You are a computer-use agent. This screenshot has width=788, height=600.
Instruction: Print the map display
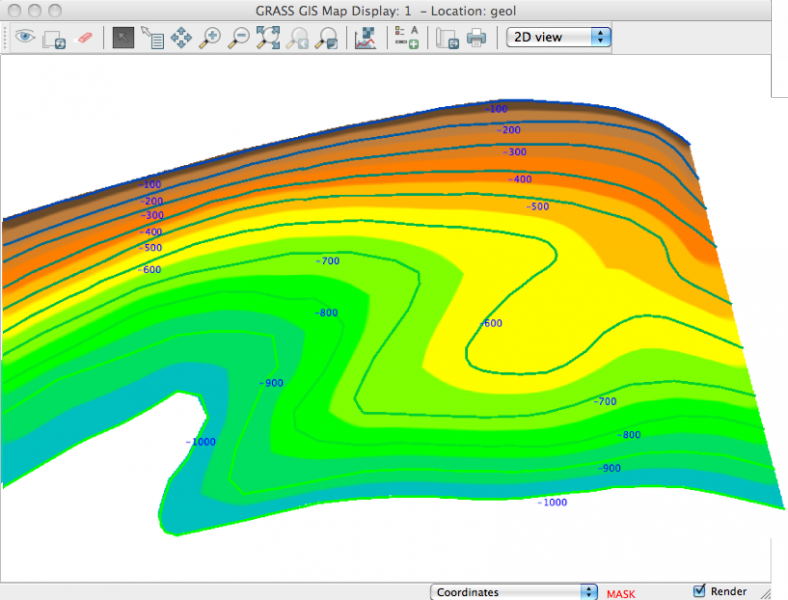pos(476,38)
